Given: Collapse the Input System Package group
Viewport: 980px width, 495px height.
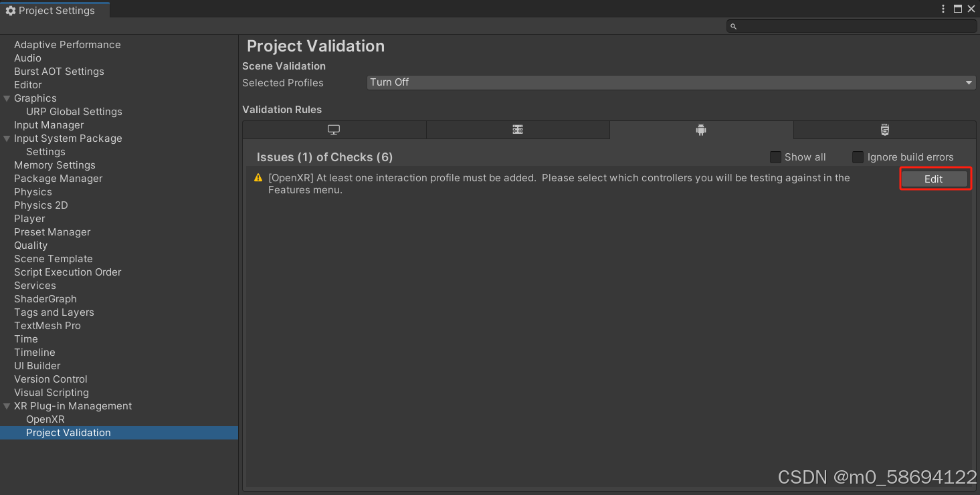Looking at the screenshot, I should coord(6,138).
